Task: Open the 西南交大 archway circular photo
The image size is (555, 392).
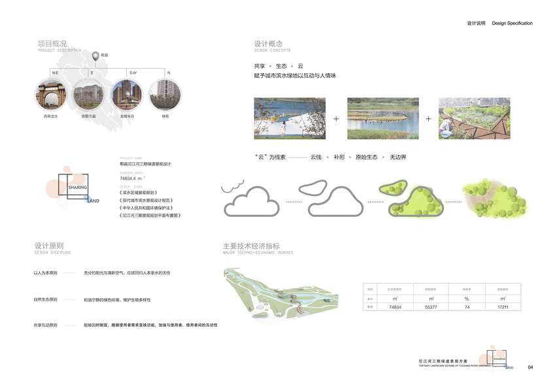Action: pyautogui.click(x=51, y=95)
